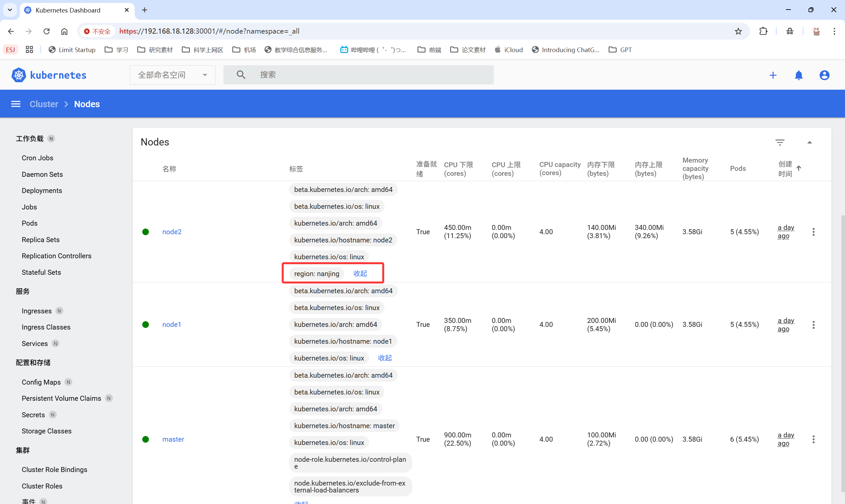Screen dimensions: 845x504
Task: Open Deployments in the sidebar
Action: tap(42, 191)
